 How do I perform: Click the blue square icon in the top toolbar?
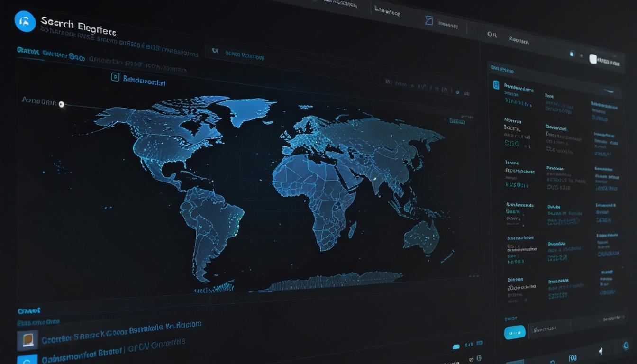coord(429,20)
